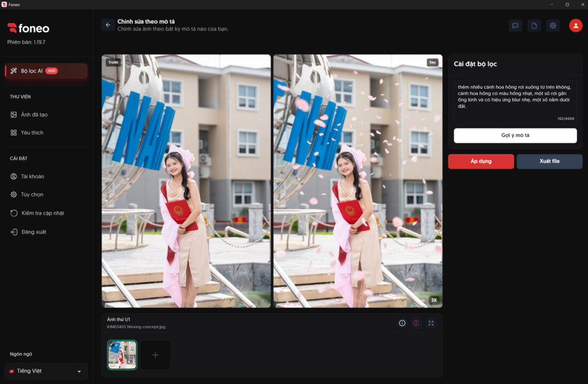
Task: Show image info via the circle-i icon
Action: click(x=402, y=323)
